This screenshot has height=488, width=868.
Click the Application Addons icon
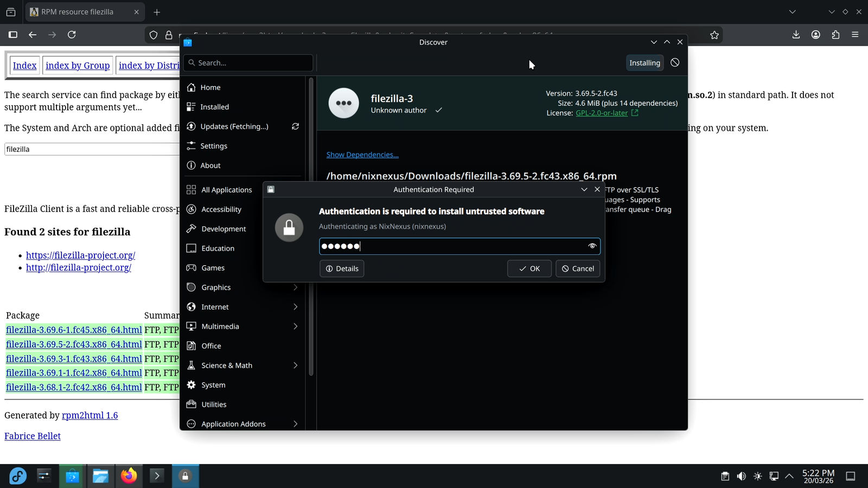(x=191, y=424)
